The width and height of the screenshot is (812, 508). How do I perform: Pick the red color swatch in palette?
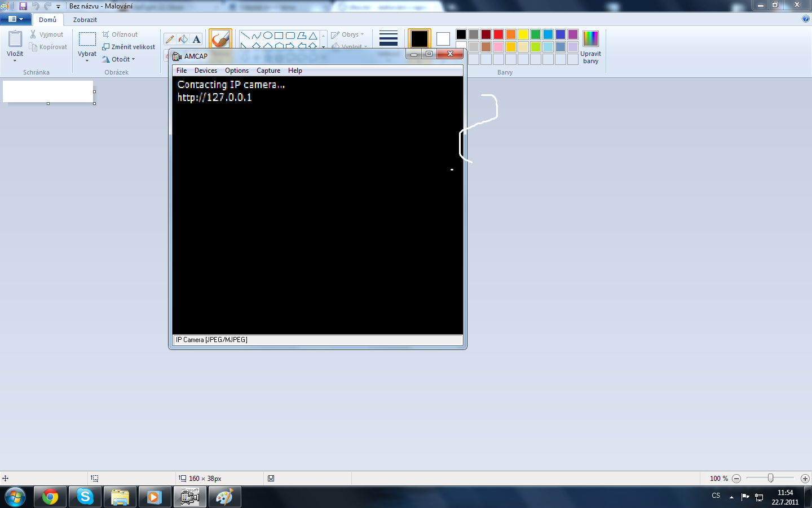pyautogui.click(x=498, y=35)
